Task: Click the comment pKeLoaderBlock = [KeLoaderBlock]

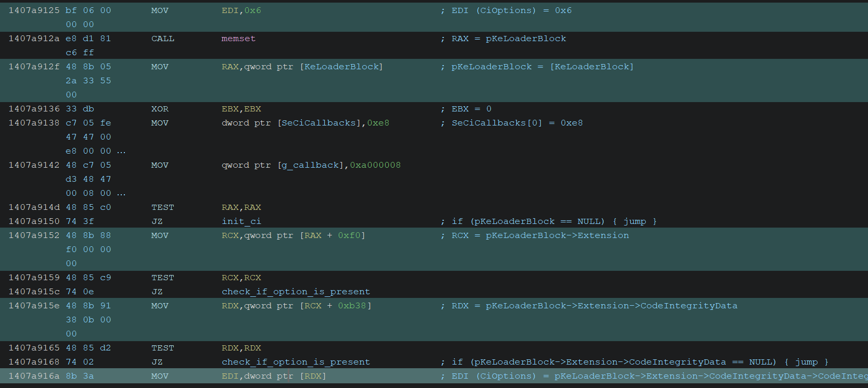Action: [542, 67]
